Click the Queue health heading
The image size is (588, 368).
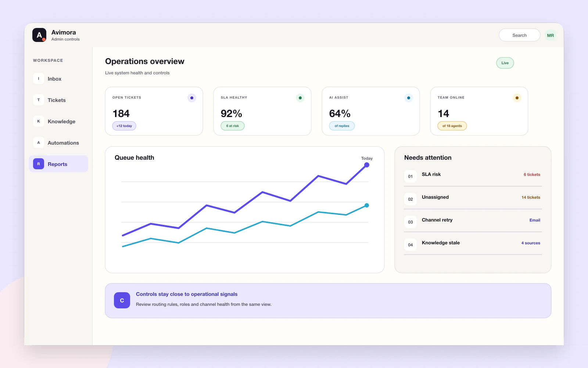pos(135,158)
